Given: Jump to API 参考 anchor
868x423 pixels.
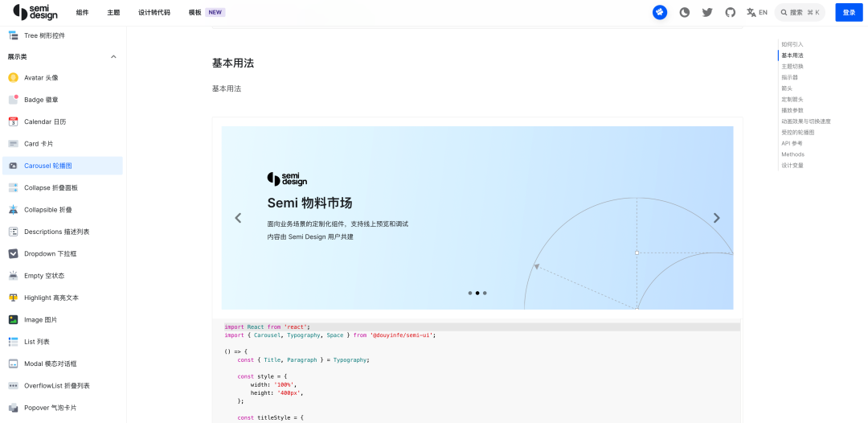Looking at the screenshot, I should coord(792,143).
